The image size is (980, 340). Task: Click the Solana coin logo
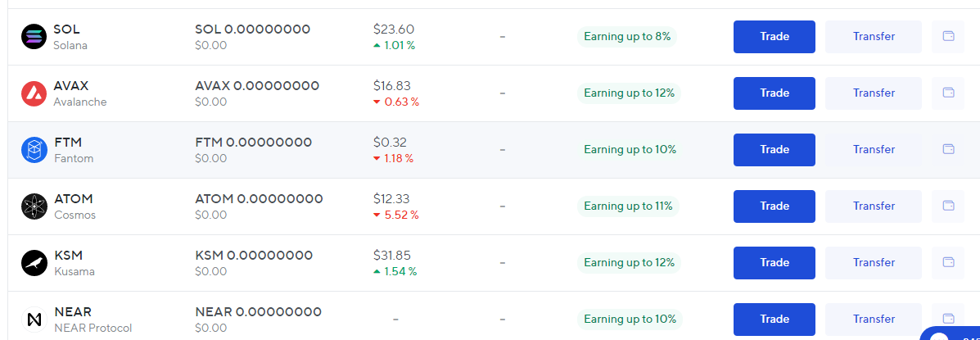point(34,37)
